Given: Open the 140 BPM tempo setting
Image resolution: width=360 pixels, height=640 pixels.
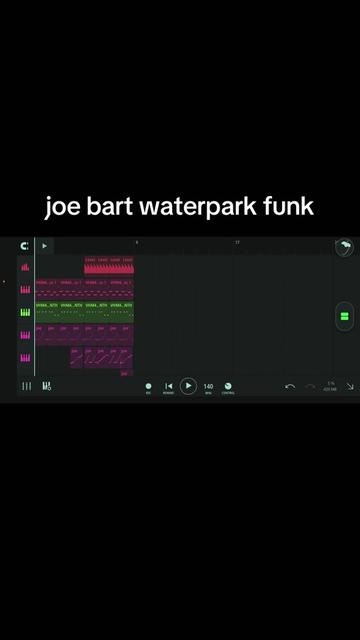Looking at the screenshot, I should (208, 388).
